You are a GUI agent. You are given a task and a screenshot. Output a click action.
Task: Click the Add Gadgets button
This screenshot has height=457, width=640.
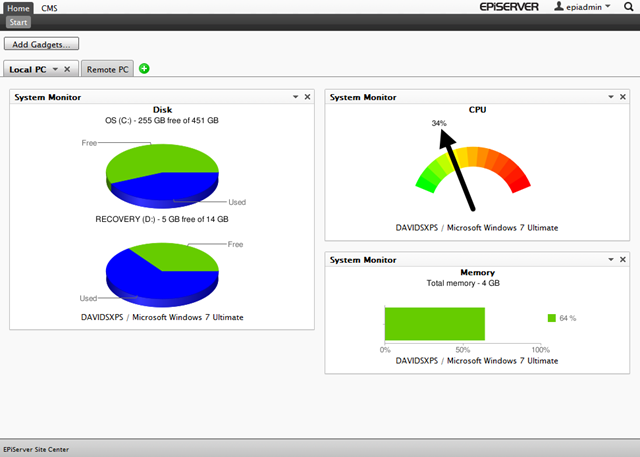(42, 44)
